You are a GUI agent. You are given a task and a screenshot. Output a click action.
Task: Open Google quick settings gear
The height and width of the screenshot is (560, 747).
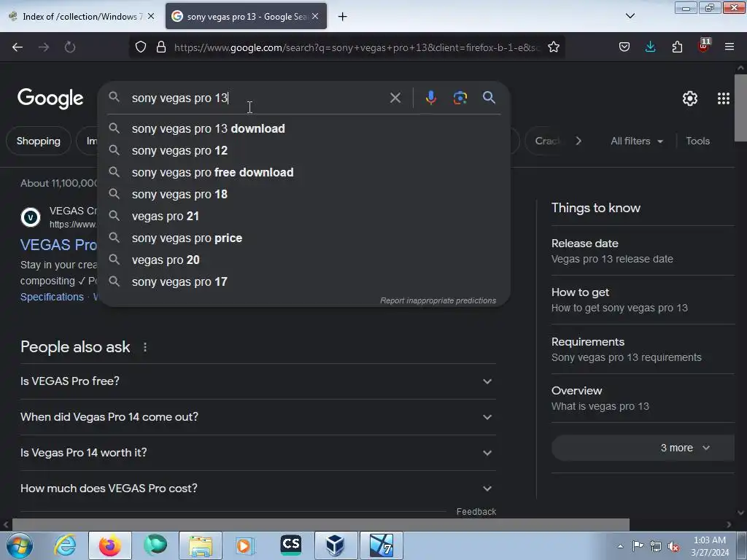point(689,98)
